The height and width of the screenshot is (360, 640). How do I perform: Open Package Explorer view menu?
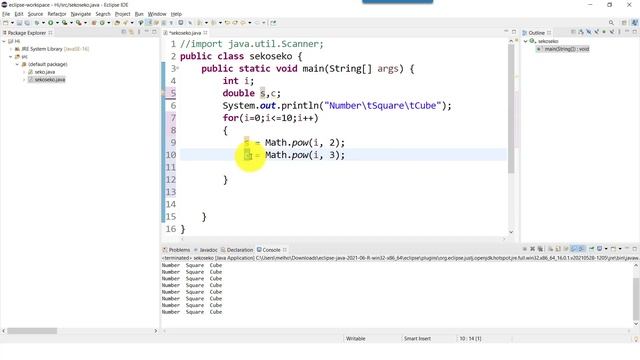coord(139,32)
